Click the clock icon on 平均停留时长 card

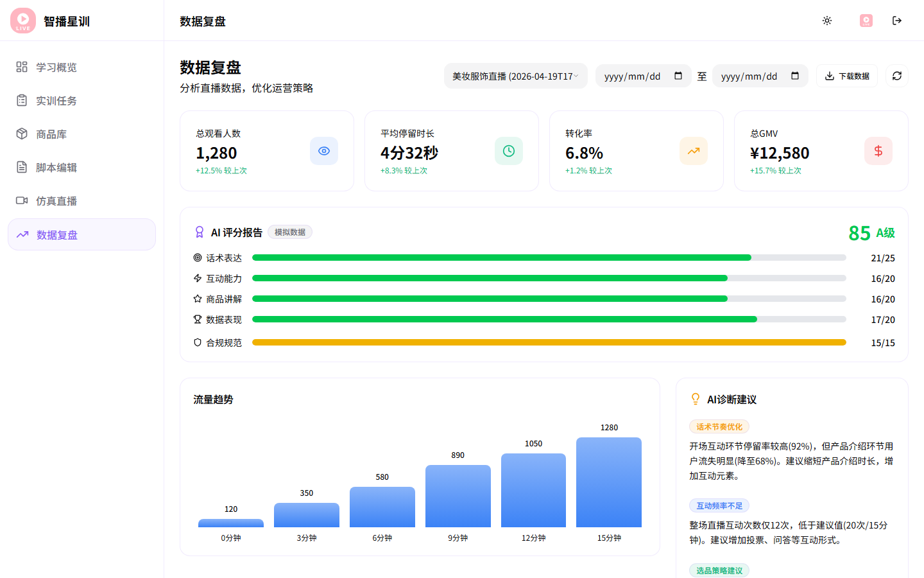point(509,151)
